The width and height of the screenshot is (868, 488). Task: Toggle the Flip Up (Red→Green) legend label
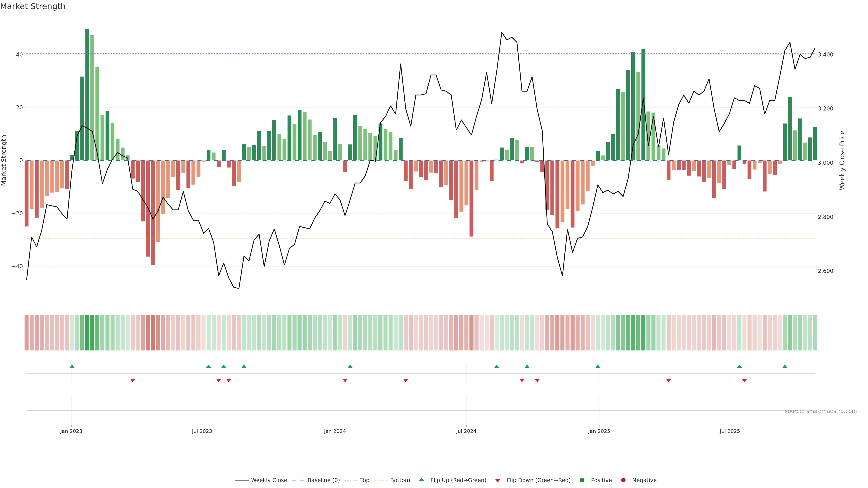pyautogui.click(x=458, y=480)
